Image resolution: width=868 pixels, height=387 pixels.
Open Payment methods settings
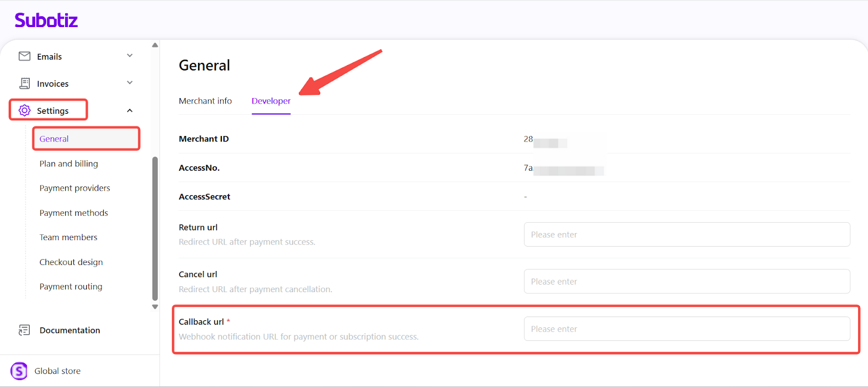pos(74,213)
